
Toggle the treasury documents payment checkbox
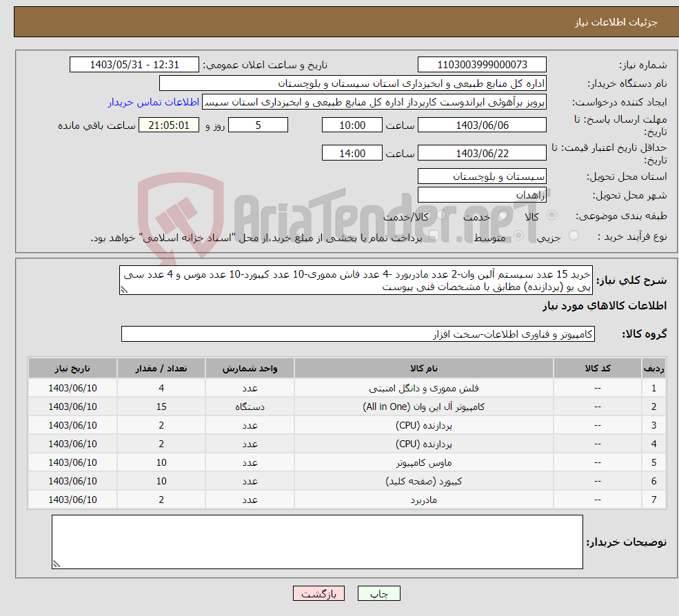(x=434, y=236)
